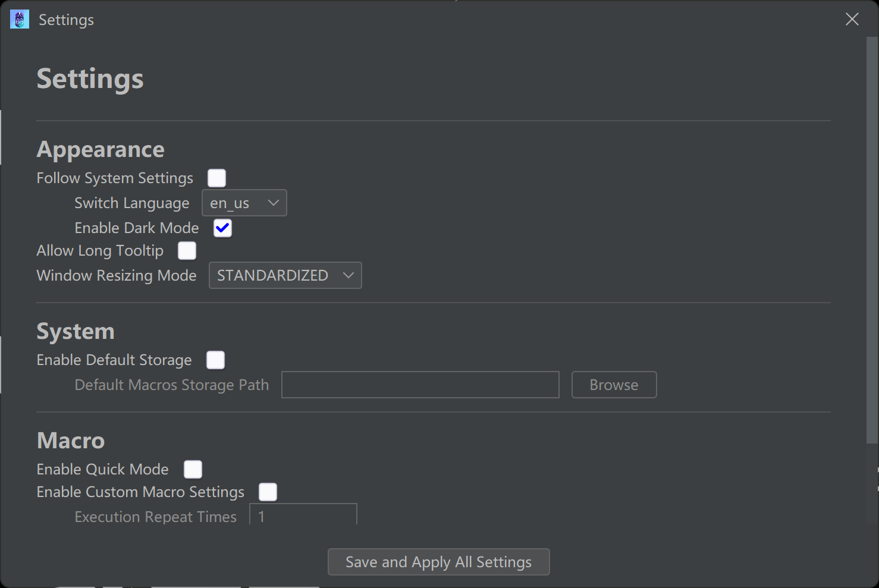
Task: Click the en_us dropdown chevron arrow
Action: point(274,203)
